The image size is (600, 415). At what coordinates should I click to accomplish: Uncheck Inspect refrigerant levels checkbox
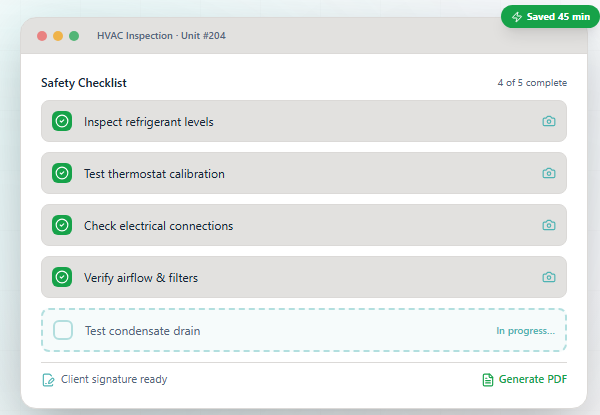[x=62, y=121]
